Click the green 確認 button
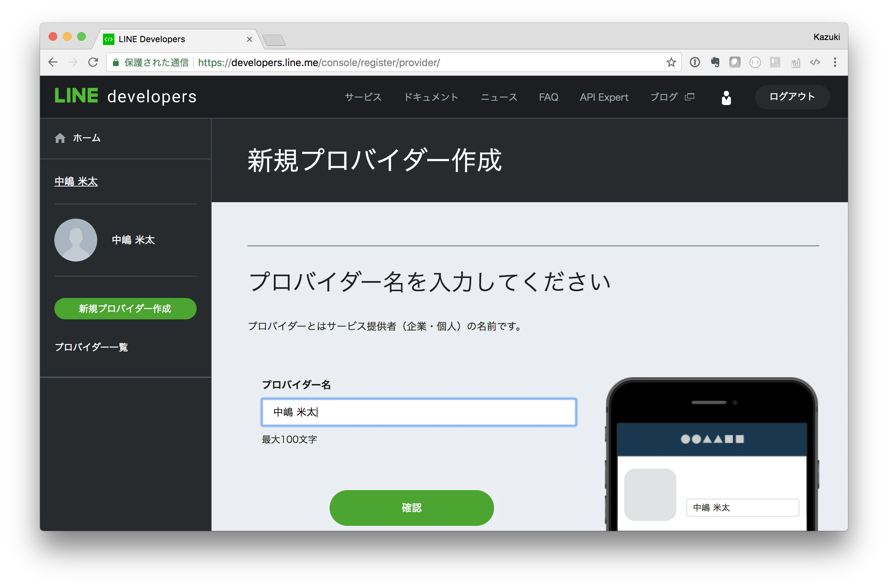This screenshot has height=588, width=888. [411, 508]
